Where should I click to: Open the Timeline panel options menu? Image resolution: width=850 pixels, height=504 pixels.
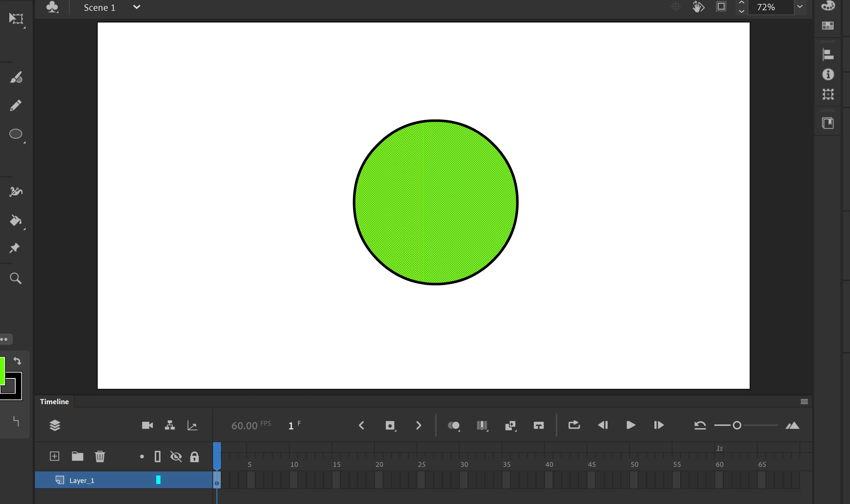(804, 401)
